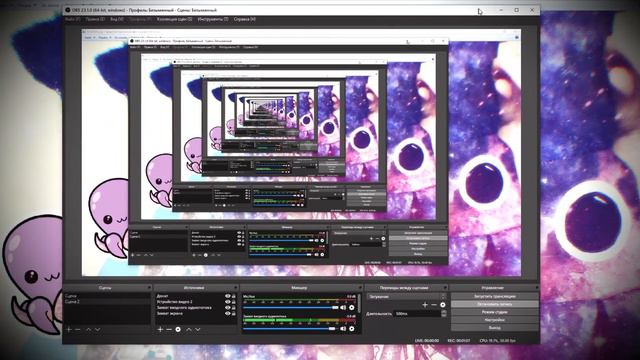Click Выход button in controls
The height and width of the screenshot is (360, 640).
[x=495, y=328]
